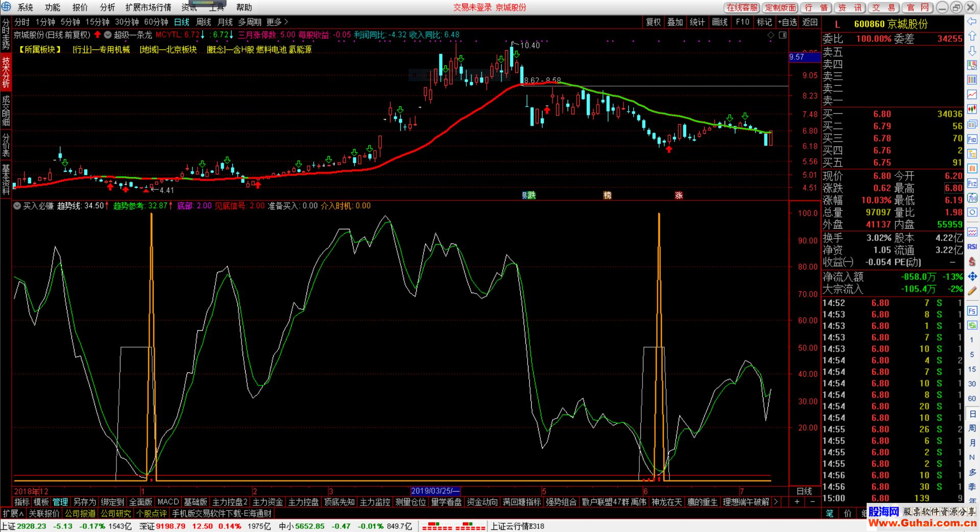Open the 公司报道 news tab
980x532 pixels.
tap(80, 513)
